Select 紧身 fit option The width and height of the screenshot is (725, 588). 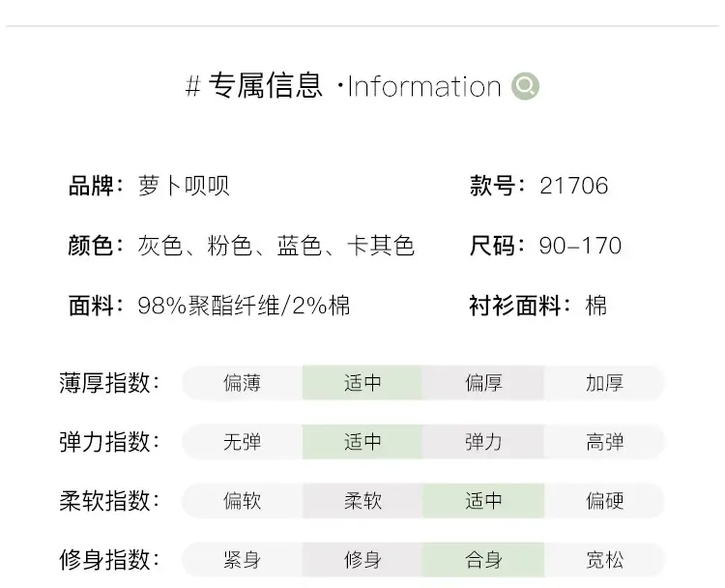tap(243, 559)
